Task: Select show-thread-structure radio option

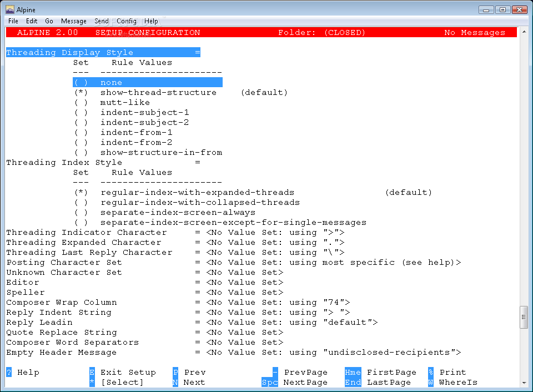Action: tap(81, 93)
